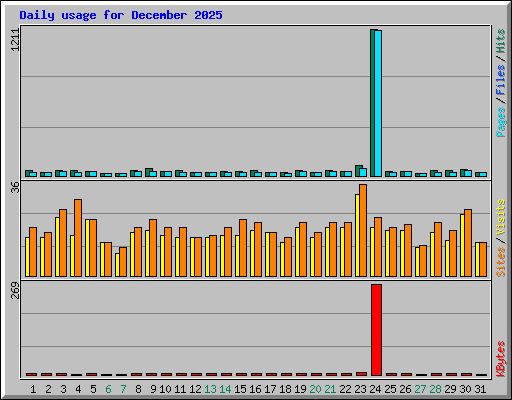Click weekend day label 6 on the x-axis

pyautogui.click(x=108, y=389)
